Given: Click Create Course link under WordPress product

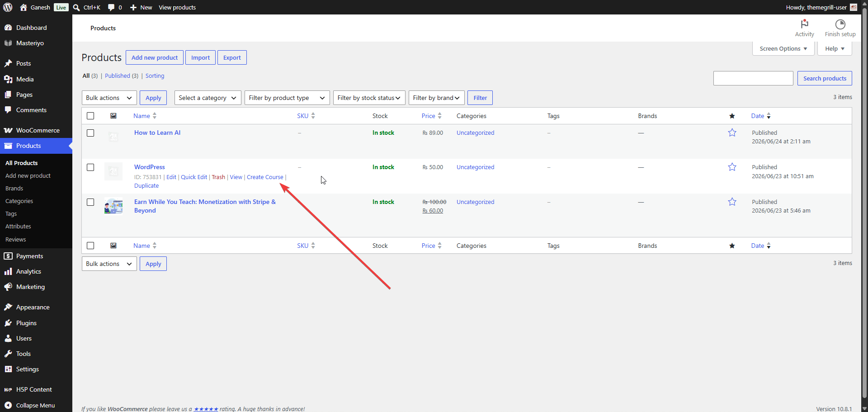Looking at the screenshot, I should (x=265, y=177).
